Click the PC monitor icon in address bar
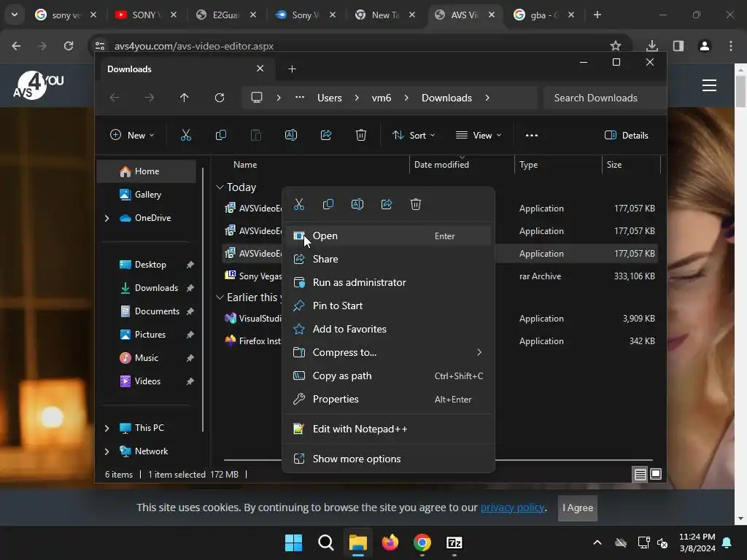This screenshot has width=747, height=560. coord(257,98)
